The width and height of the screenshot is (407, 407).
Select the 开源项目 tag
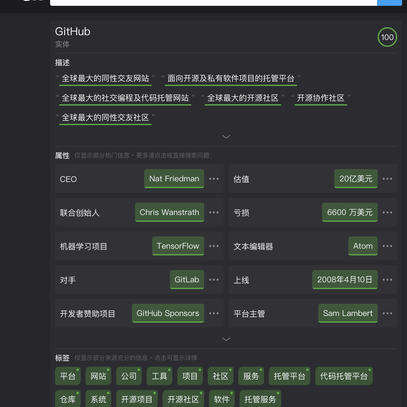coord(137,399)
